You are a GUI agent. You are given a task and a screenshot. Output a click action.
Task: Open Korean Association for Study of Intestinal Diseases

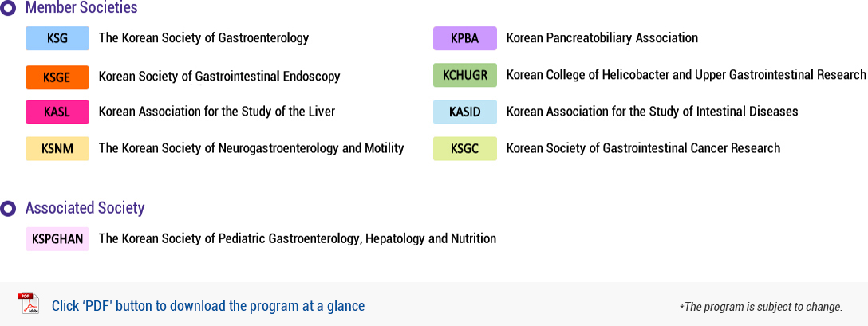pos(652,112)
